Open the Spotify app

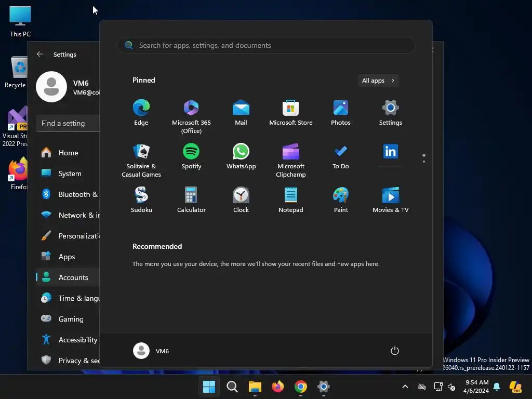tap(191, 156)
